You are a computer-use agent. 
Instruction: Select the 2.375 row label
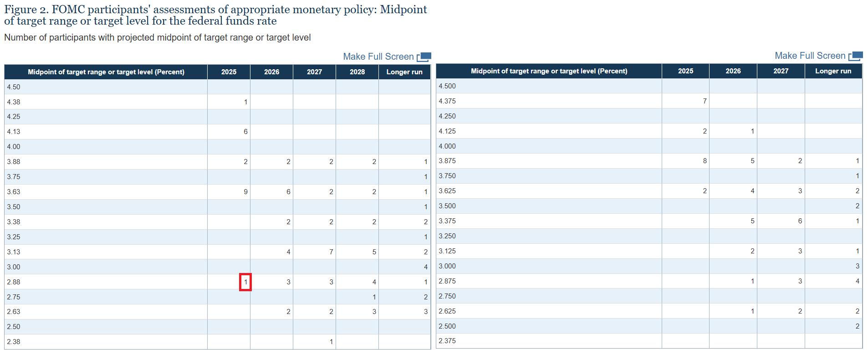coord(447,341)
